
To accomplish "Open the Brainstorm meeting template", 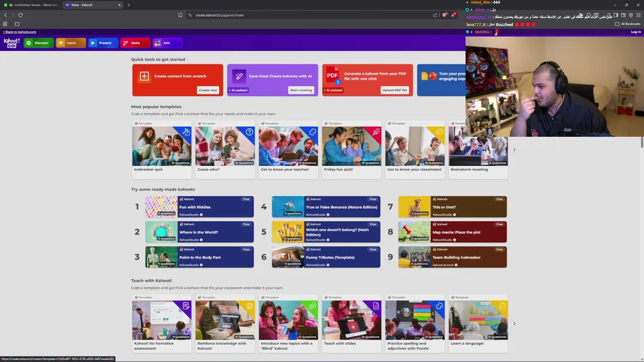I will pyautogui.click(x=478, y=150).
